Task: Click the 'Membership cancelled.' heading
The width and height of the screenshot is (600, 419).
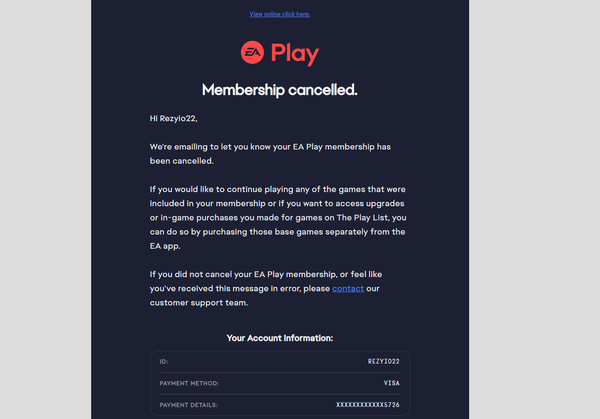Action: pos(279,90)
